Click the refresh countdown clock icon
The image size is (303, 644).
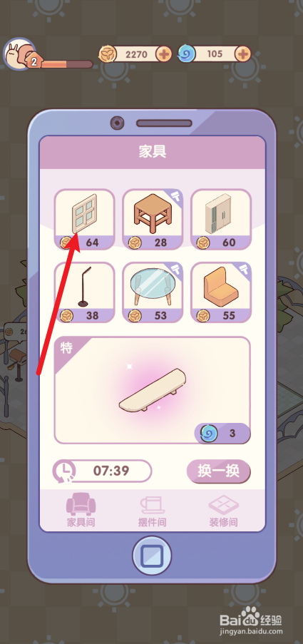(64, 471)
